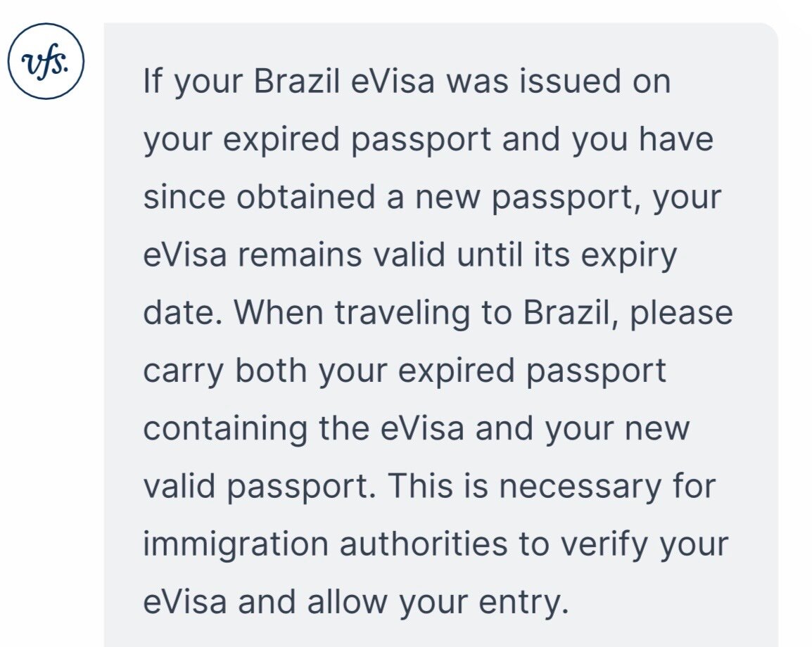The height and width of the screenshot is (647, 812).
Task: Click the VFS chatbot avatar icon
Action: point(46,61)
